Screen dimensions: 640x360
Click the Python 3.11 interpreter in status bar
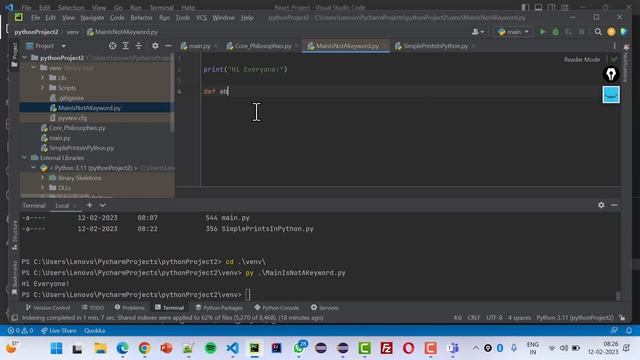575,318
